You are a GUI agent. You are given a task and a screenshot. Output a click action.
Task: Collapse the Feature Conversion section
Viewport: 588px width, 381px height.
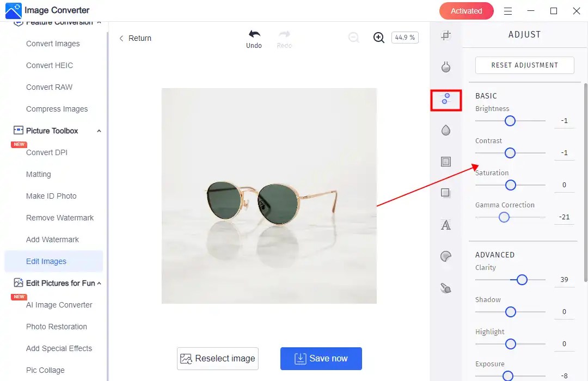(x=99, y=22)
